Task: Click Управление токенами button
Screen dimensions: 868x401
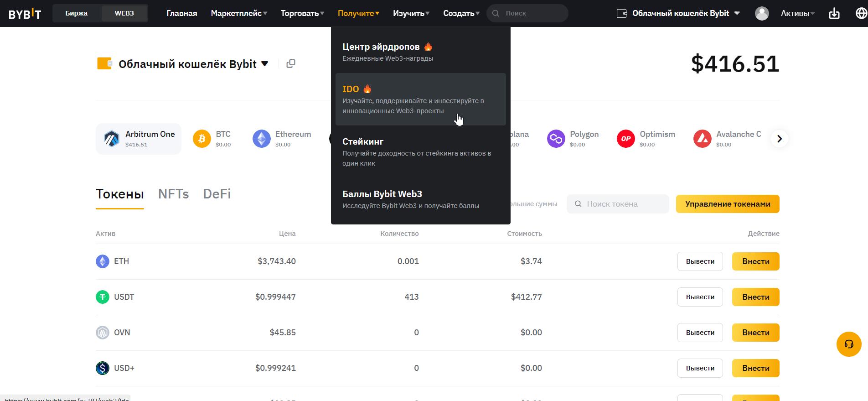Action: [x=728, y=204]
